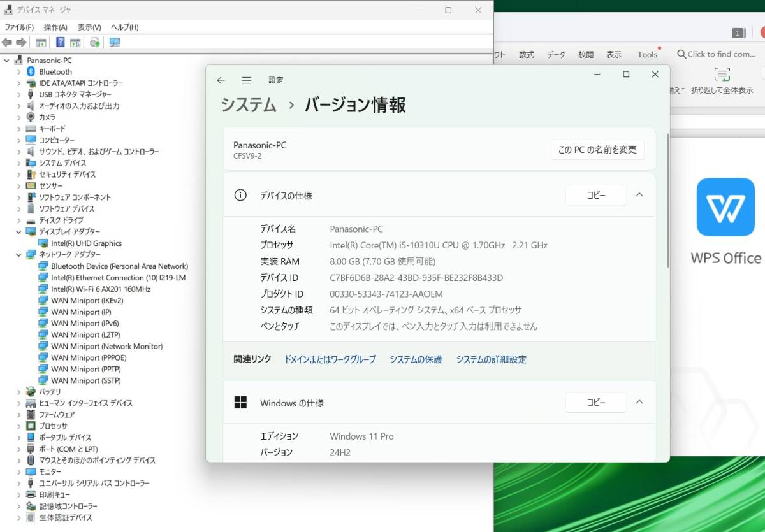The image size is (765, 532).
Task: Open the Settings hamburger navigation menu
Action: click(x=247, y=80)
